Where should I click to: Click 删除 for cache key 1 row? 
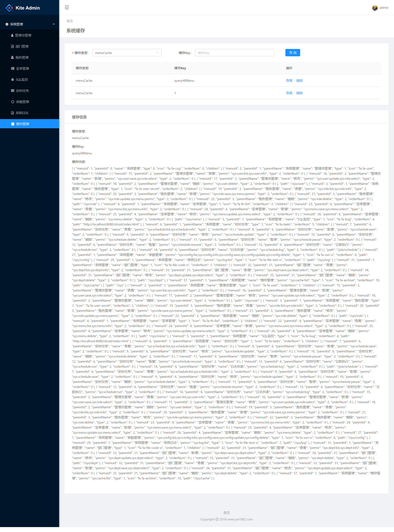click(299, 93)
